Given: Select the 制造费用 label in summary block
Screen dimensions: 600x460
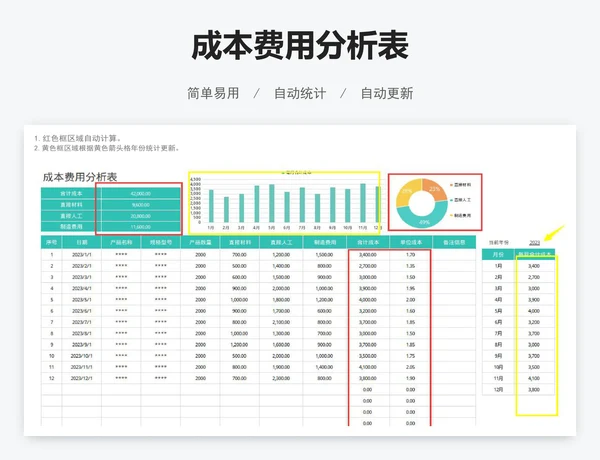Looking at the screenshot, I should coord(71,227).
